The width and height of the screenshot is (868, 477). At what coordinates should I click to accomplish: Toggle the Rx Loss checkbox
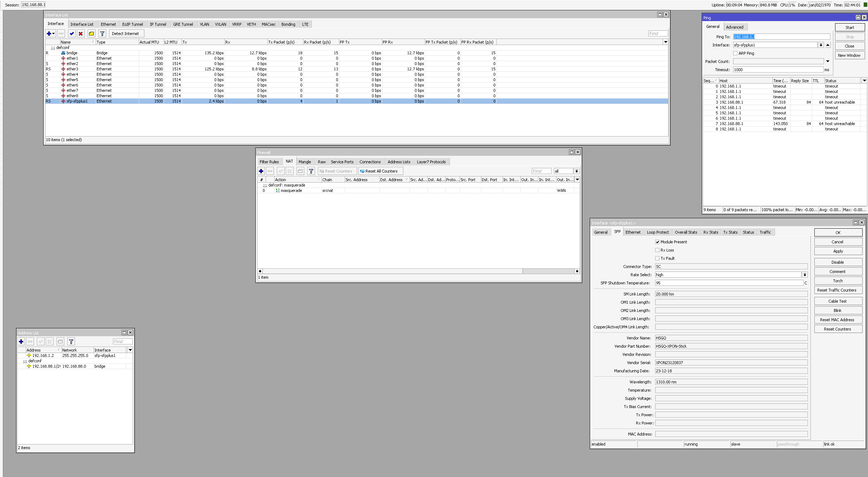click(x=657, y=250)
